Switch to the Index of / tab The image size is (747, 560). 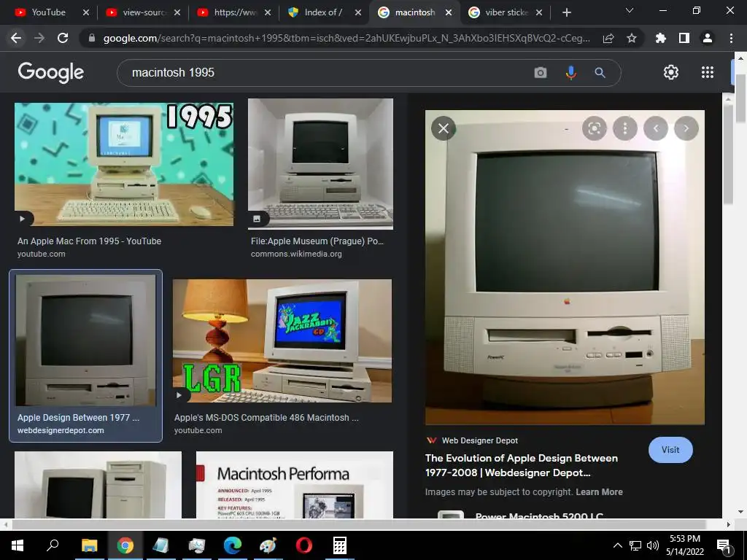(318, 12)
